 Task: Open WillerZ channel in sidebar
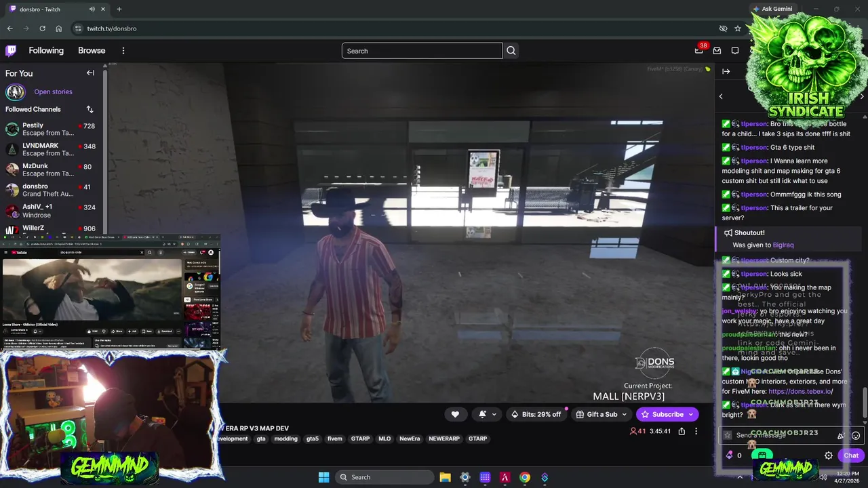pyautogui.click(x=51, y=229)
